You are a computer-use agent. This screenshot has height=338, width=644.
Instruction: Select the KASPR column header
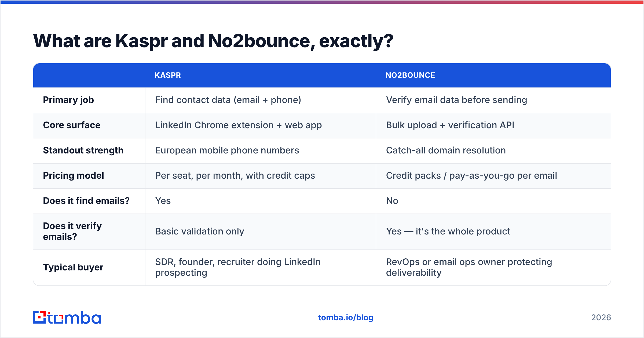pos(168,75)
